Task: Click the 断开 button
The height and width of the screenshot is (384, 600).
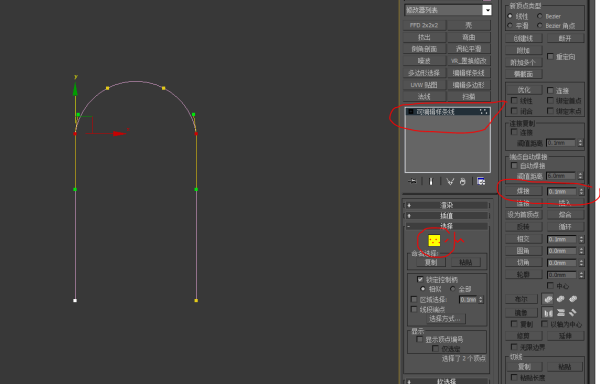Action: pyautogui.click(x=565, y=38)
